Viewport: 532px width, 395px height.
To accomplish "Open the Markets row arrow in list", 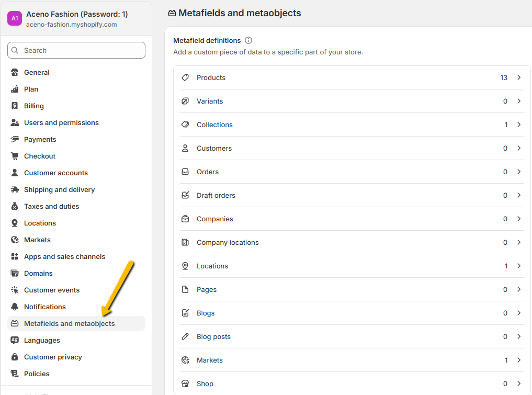I will 519,360.
